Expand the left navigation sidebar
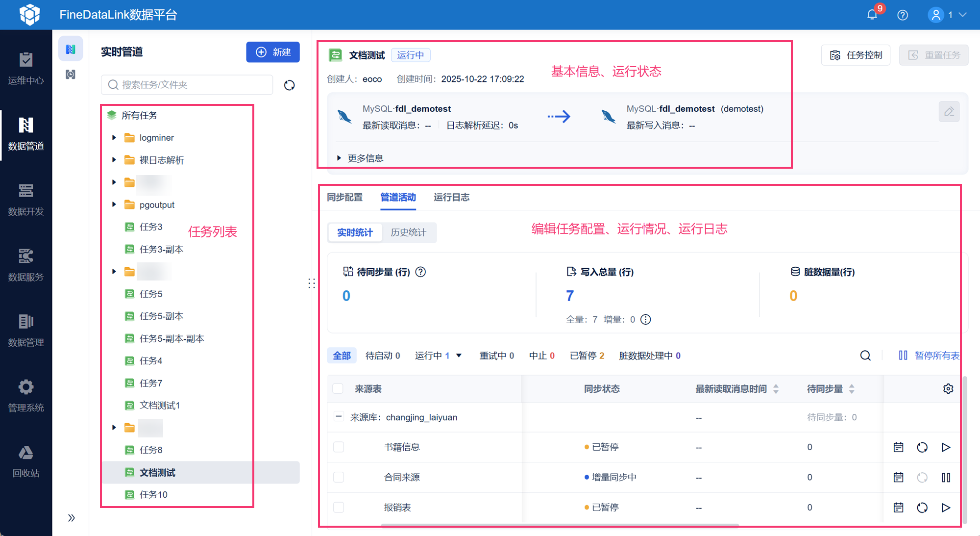Screen dimensions: 980x536 [x=72, y=518]
